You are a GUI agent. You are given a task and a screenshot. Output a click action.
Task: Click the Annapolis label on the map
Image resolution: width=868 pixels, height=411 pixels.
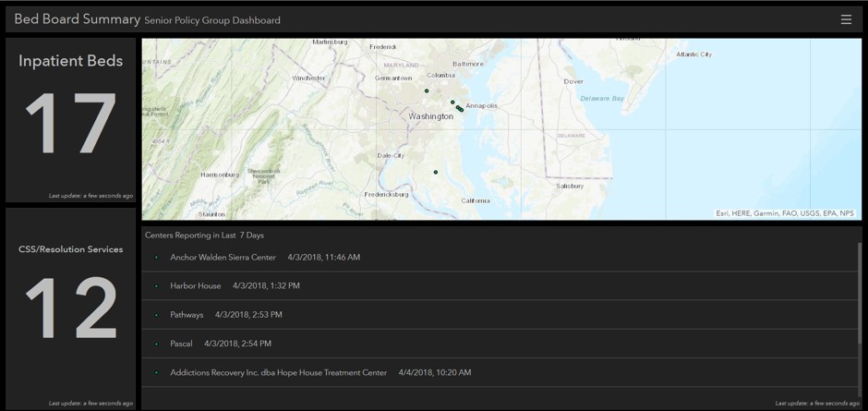(x=481, y=105)
